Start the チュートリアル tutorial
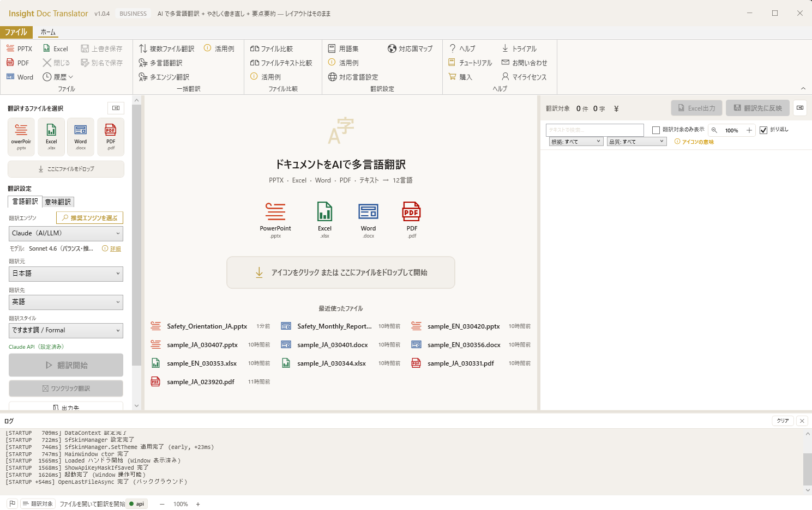Image resolution: width=812 pixels, height=510 pixels. [470, 63]
